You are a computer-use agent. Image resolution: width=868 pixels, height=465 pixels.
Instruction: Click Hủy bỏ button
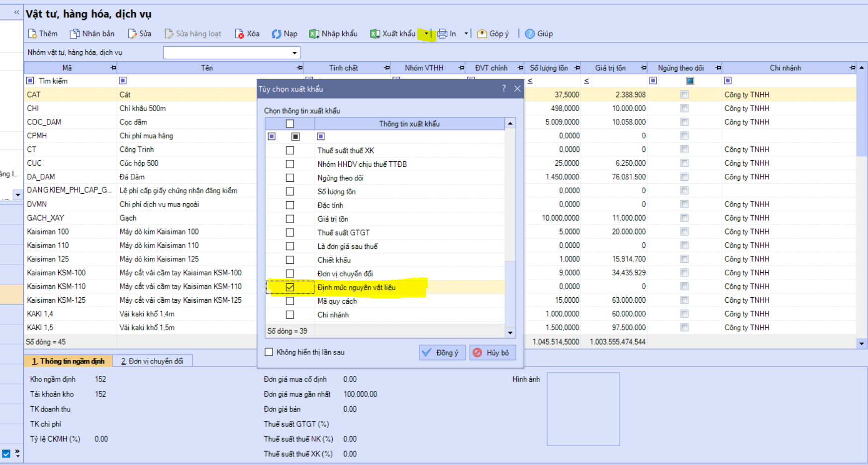492,352
